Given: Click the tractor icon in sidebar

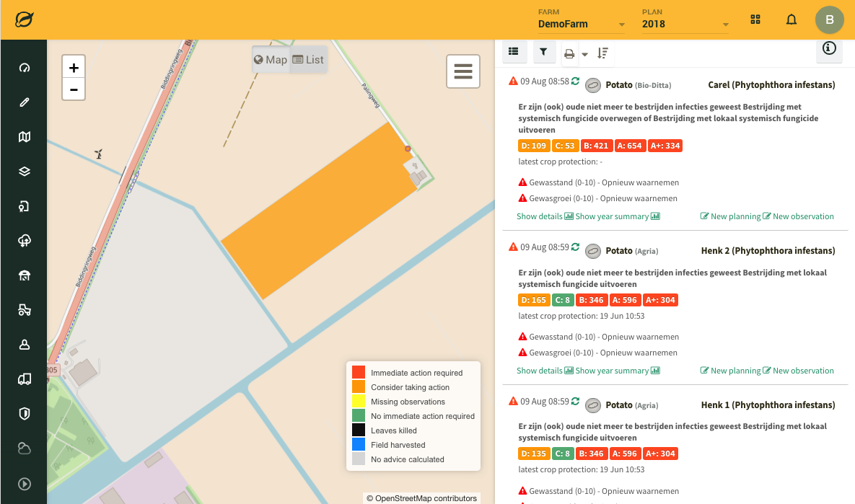Looking at the screenshot, I should [25, 310].
